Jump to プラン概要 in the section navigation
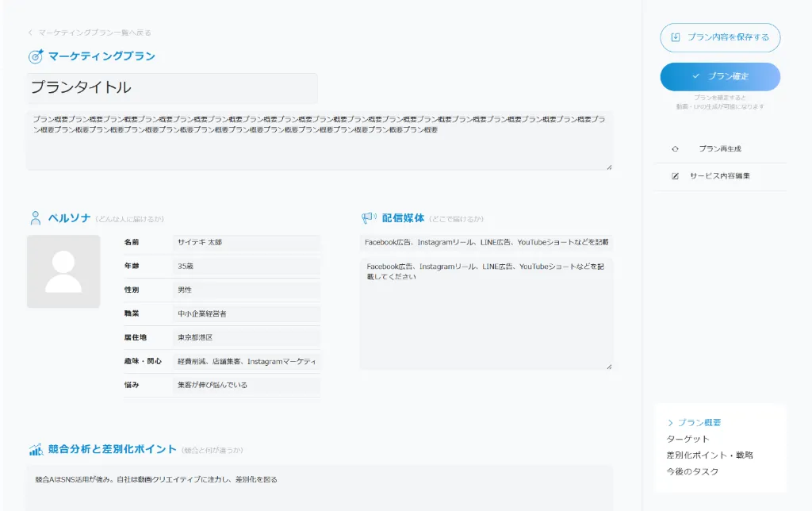The width and height of the screenshot is (812, 511). (699, 423)
